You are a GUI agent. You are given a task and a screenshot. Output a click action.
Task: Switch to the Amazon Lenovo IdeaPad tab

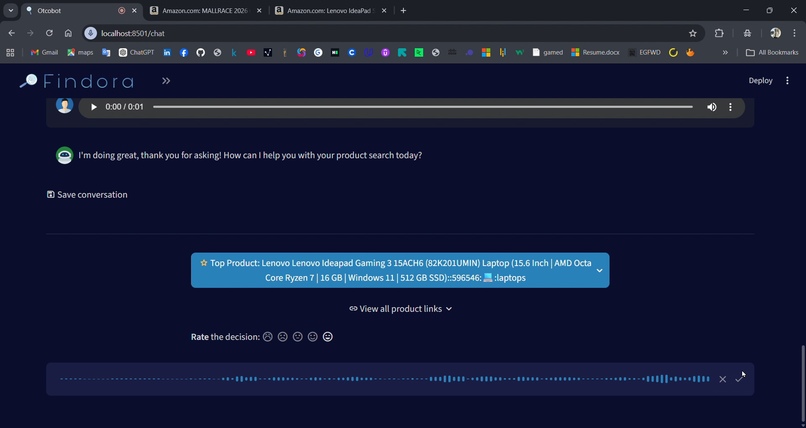click(x=329, y=10)
